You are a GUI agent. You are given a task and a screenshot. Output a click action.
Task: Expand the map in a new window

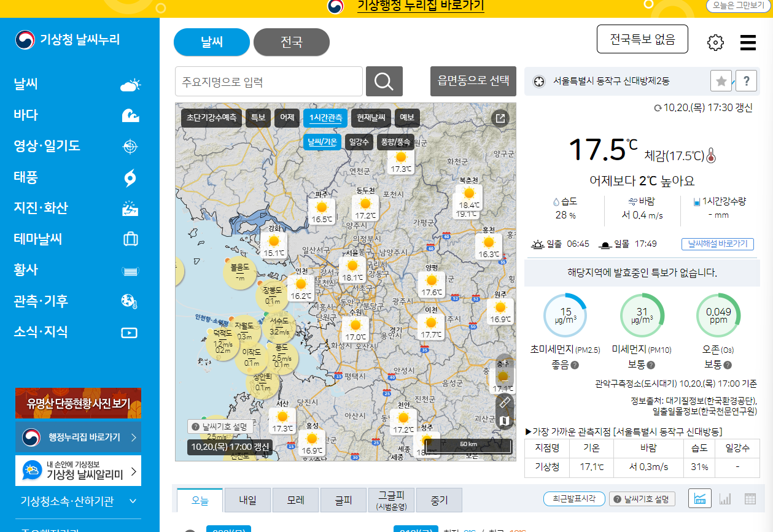500,118
